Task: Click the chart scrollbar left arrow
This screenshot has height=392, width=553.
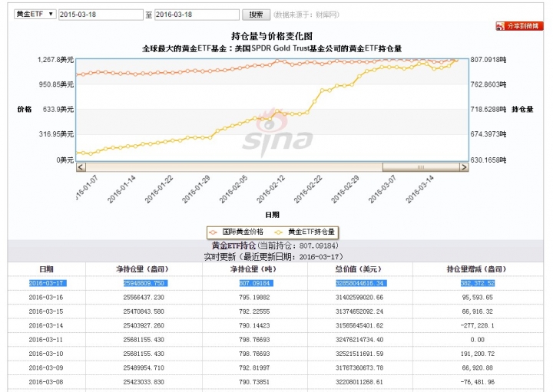Action: [81, 167]
